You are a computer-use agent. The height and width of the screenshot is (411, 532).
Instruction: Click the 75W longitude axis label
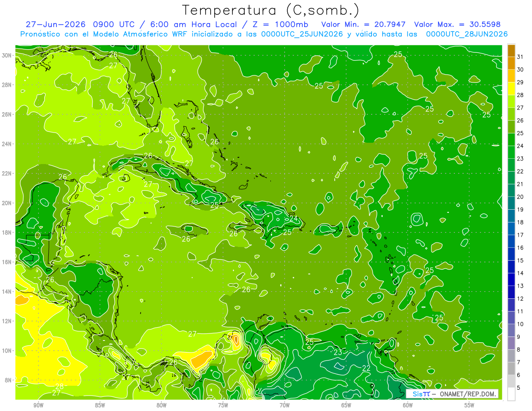click(223, 405)
